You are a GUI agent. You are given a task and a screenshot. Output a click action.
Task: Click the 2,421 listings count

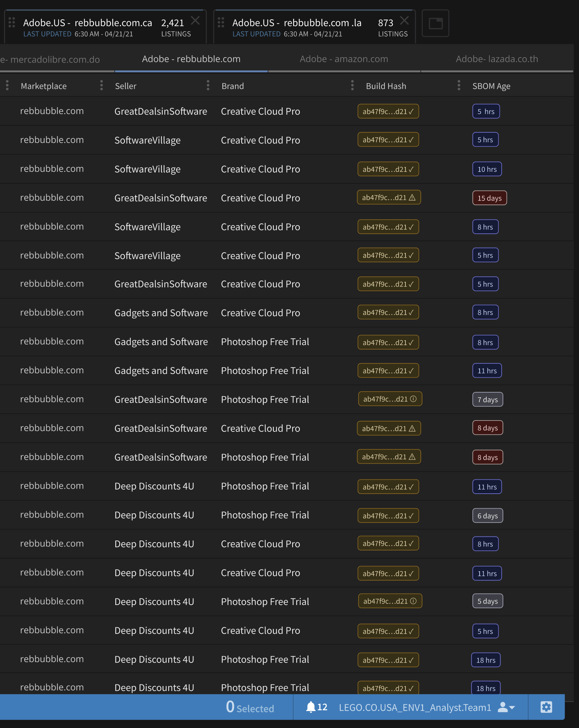[x=173, y=23]
